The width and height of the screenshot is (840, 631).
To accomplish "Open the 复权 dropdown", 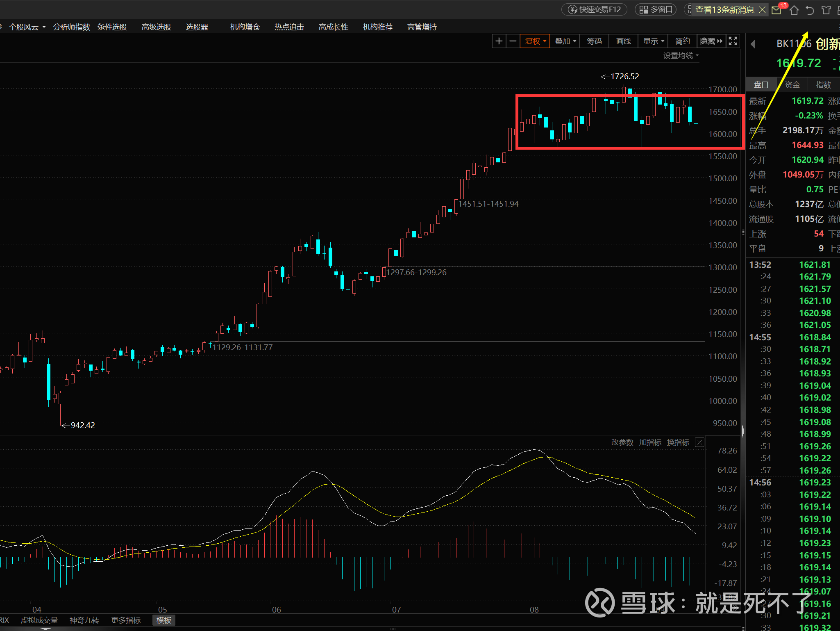I will (535, 41).
